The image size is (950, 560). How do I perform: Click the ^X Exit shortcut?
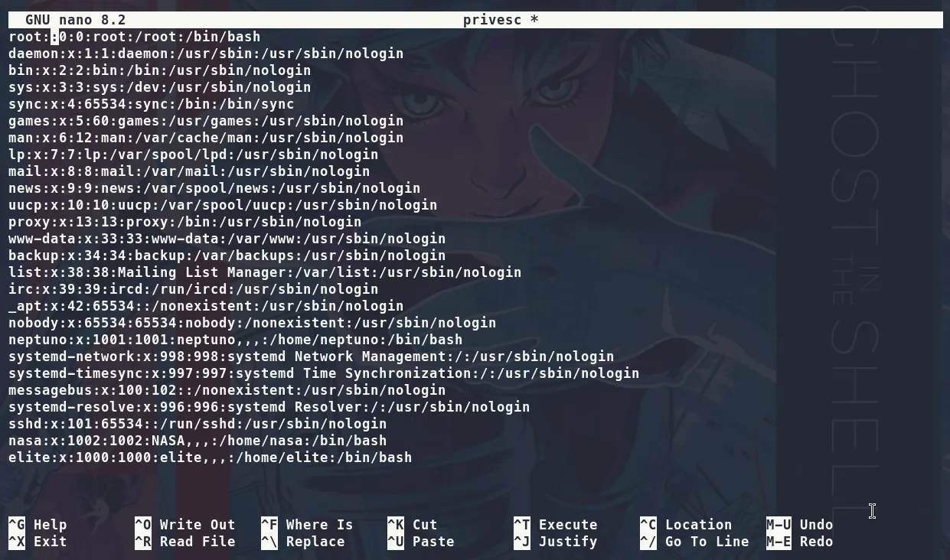(38, 542)
